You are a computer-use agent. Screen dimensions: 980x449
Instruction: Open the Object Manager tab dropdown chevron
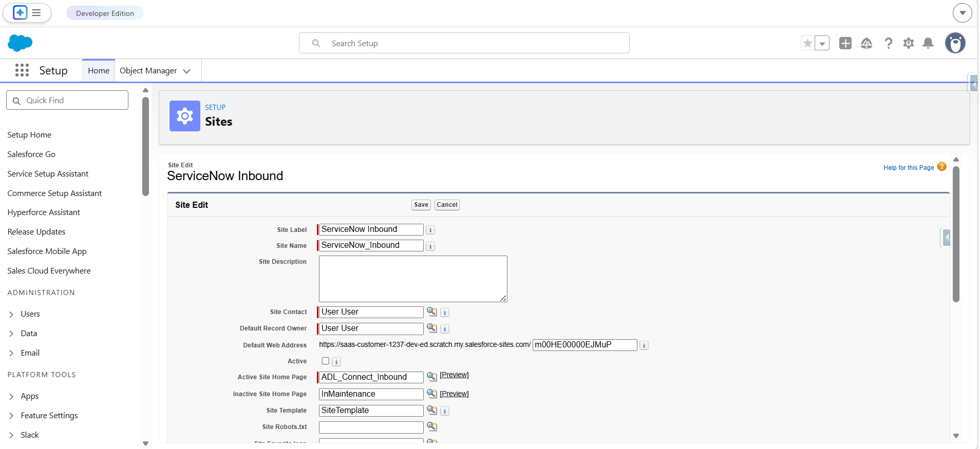(x=187, y=71)
